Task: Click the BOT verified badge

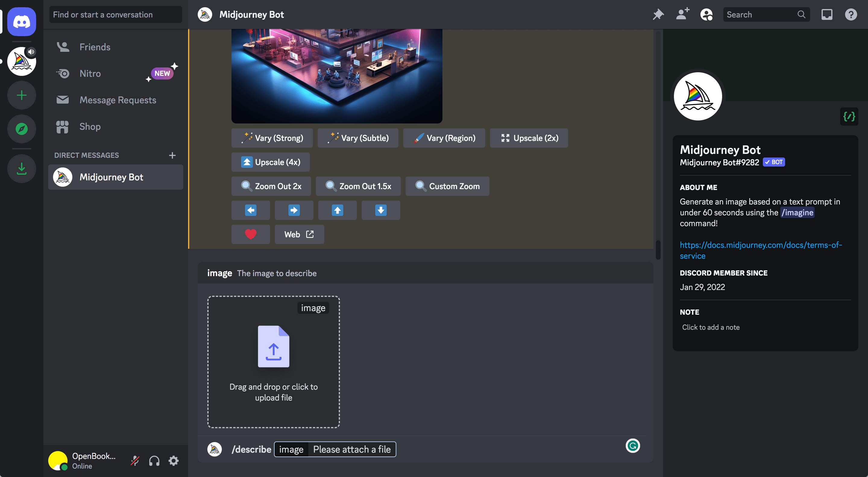Action: [774, 162]
